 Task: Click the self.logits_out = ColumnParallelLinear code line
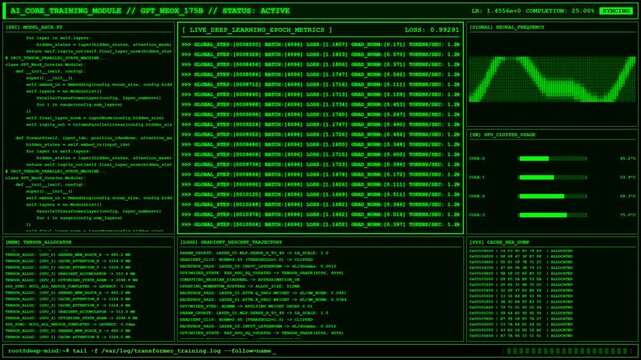tap(99, 125)
